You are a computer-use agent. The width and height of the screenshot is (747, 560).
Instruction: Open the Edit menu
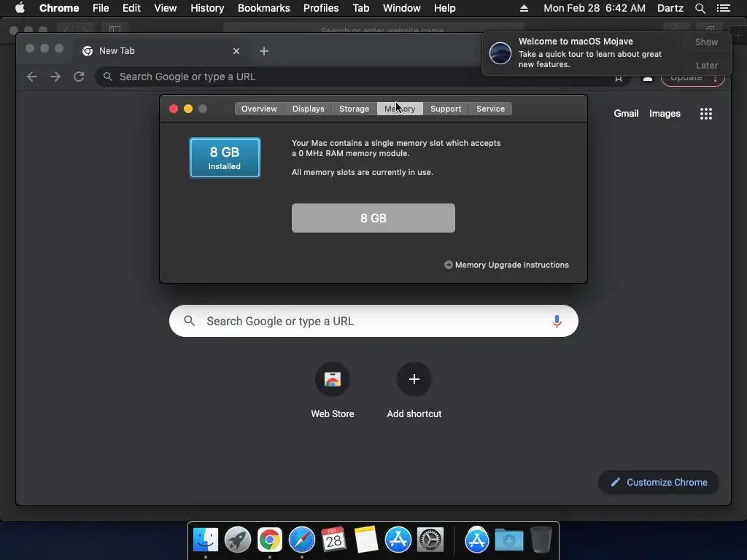click(x=131, y=8)
